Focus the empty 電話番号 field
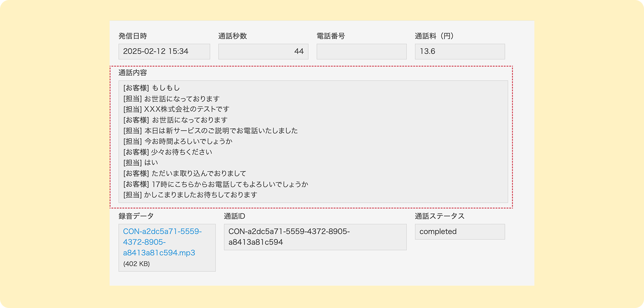The height and width of the screenshot is (308, 644). 361,52
